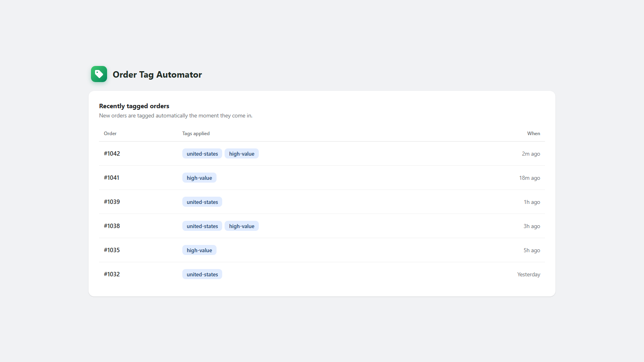This screenshot has width=644, height=362.
Task: Open order #1039
Action: (112, 202)
